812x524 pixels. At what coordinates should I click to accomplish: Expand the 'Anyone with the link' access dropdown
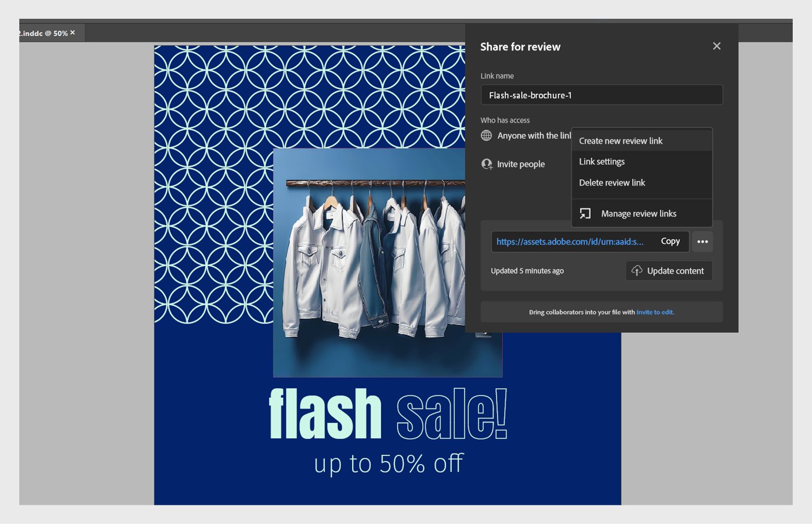click(532, 135)
